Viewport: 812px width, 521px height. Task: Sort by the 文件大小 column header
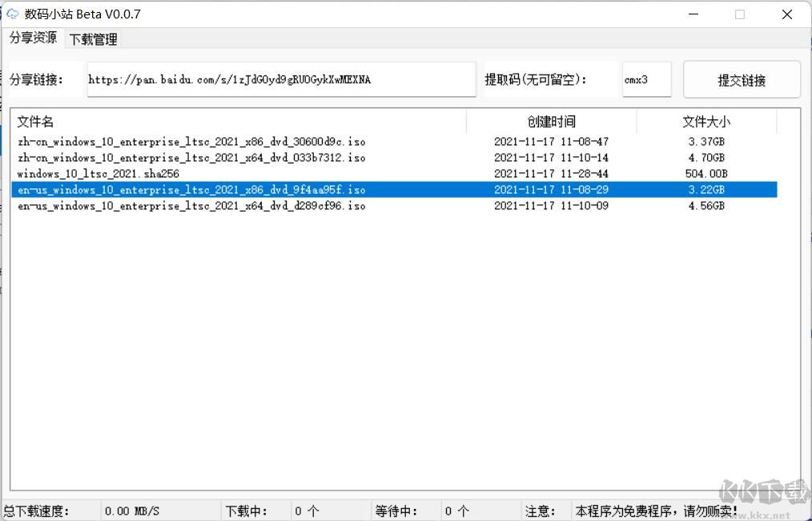[705, 121]
